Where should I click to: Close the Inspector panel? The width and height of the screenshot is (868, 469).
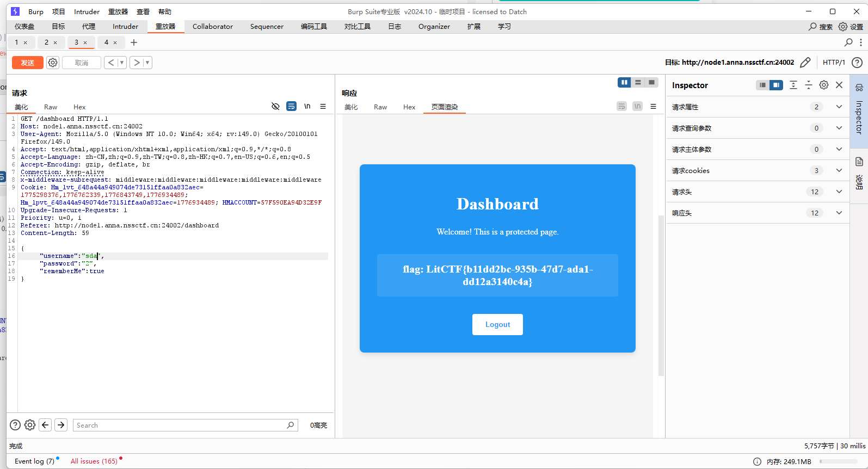pyautogui.click(x=839, y=85)
